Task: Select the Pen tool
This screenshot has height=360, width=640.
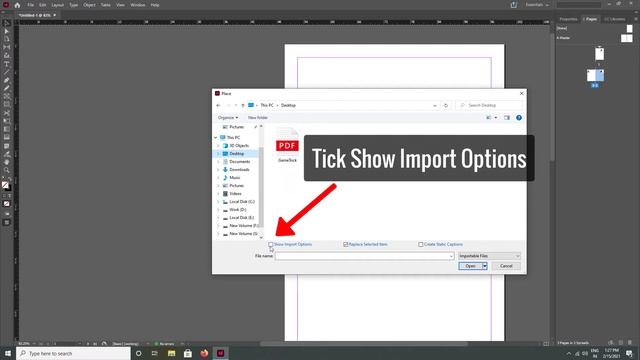Action: coord(7,80)
